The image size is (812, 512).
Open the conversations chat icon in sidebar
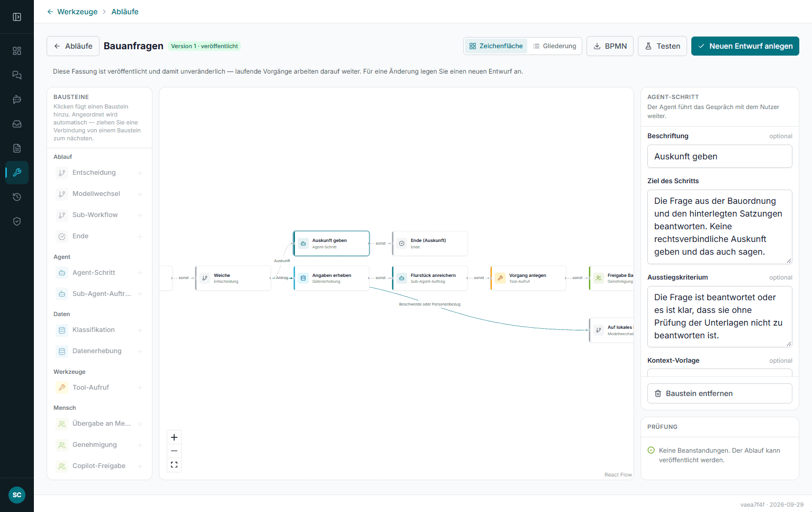tap(17, 75)
